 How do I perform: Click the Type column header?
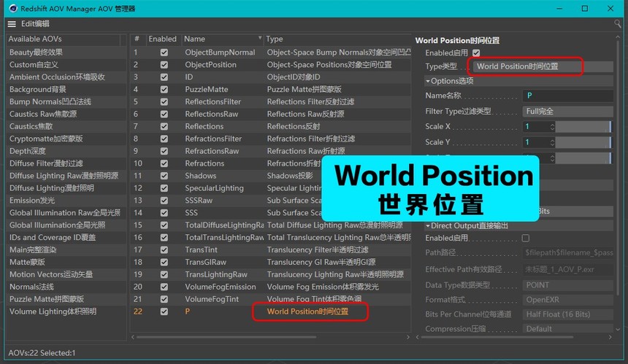pos(337,39)
